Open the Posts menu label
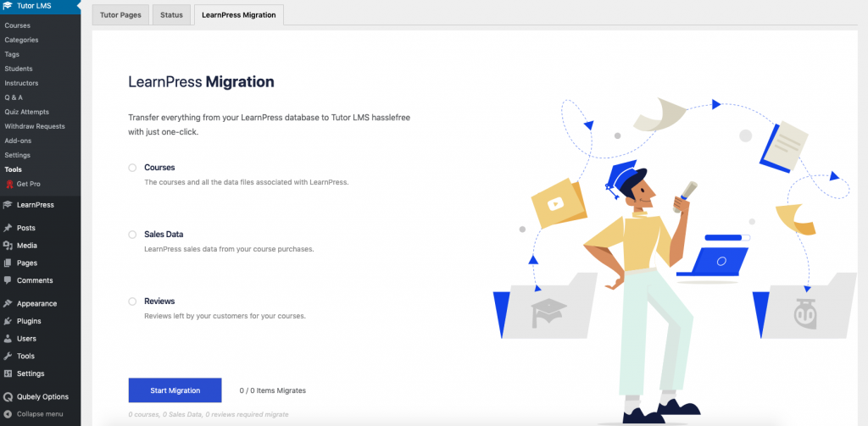The height and width of the screenshot is (426, 868). [x=26, y=228]
